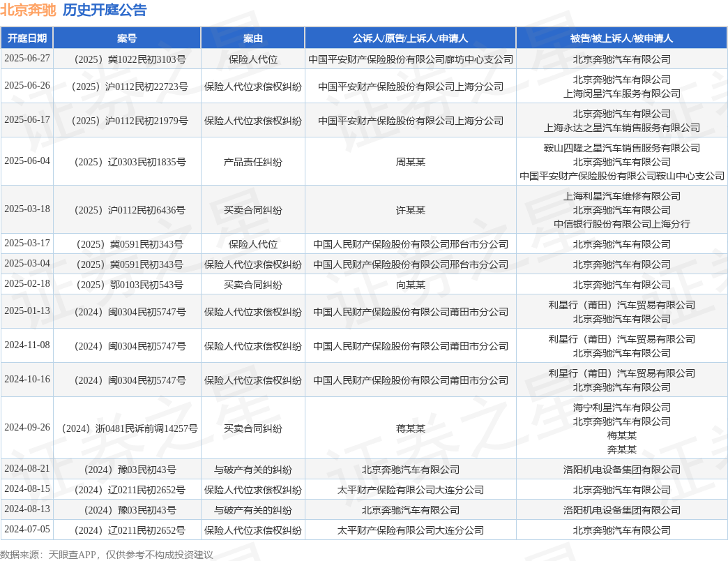Click the 案号 column header
The width and height of the screenshot is (728, 561).
(127, 38)
